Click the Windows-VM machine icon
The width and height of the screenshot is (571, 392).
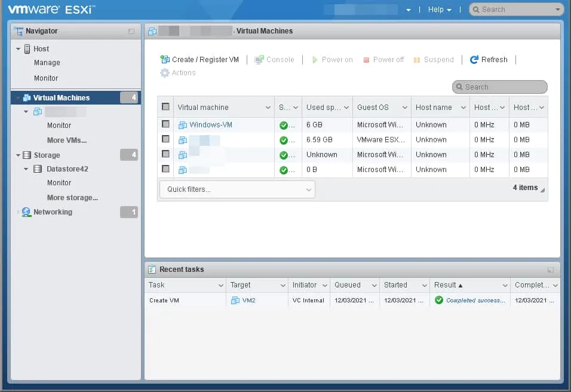183,125
